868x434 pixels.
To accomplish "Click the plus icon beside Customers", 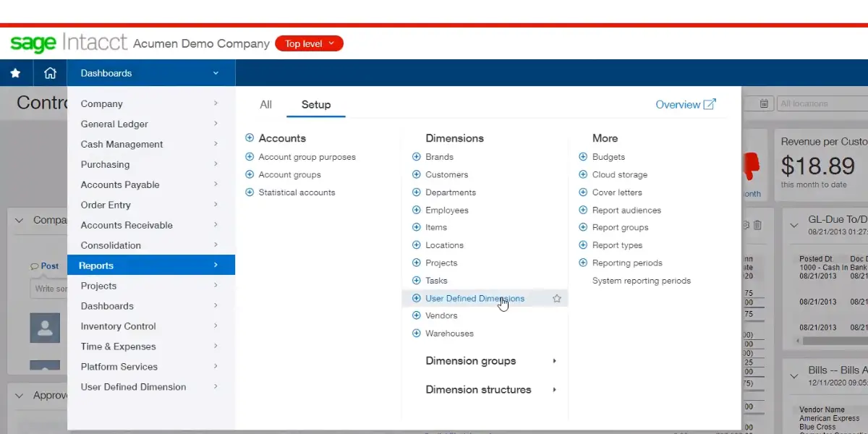I will 416,174.
